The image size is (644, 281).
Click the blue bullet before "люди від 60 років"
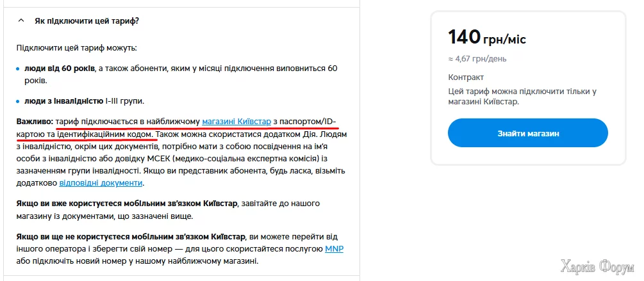coord(19,68)
